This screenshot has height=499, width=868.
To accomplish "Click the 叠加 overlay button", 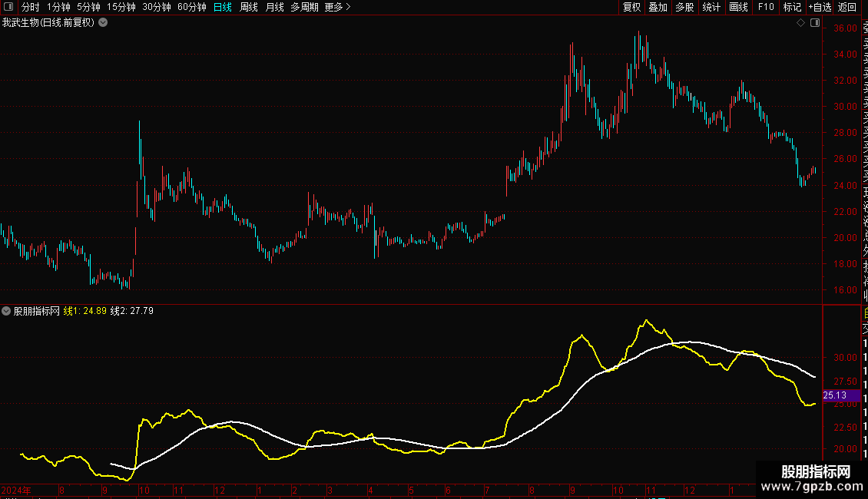I will 658,7.
